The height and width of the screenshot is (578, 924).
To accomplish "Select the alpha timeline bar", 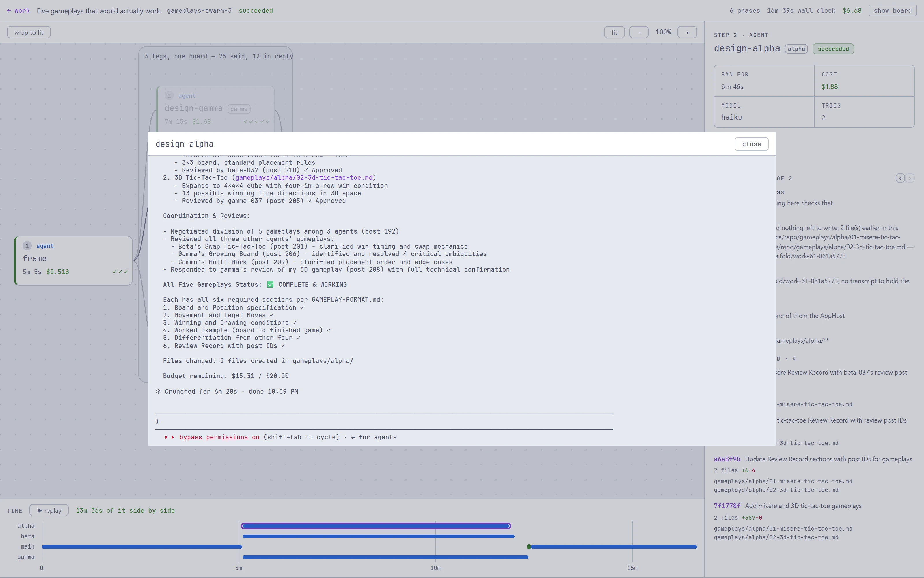I will (x=376, y=526).
